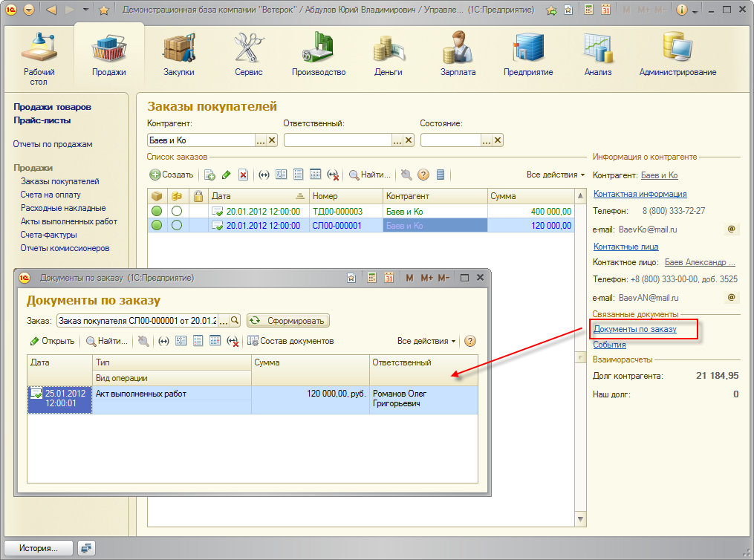Click Сформировать in the Документы по заказу window
754x560 pixels.
click(288, 321)
